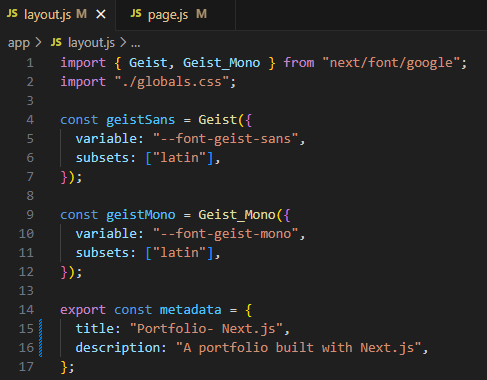Switch to the layout.js tab
This screenshot has width=487, height=380.
coord(57,15)
